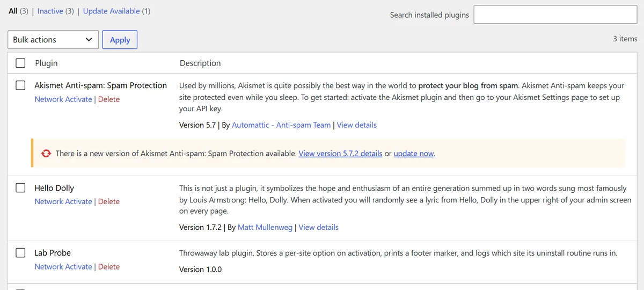This screenshot has height=290, width=644.
Task: Tick the Lab Probe plugin checkbox
Action: point(20,253)
